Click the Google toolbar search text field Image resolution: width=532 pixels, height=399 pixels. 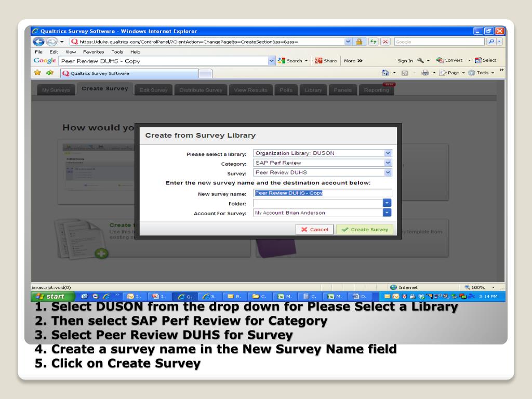click(164, 61)
